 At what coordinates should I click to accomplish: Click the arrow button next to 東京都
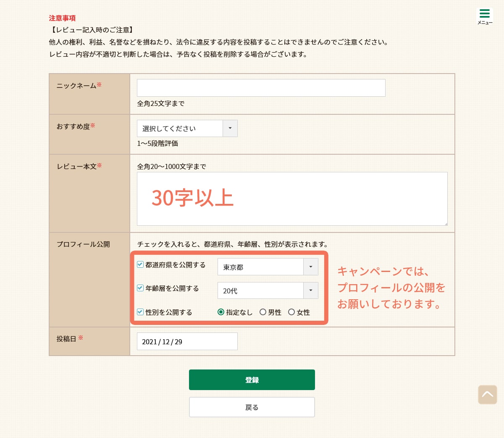310,267
